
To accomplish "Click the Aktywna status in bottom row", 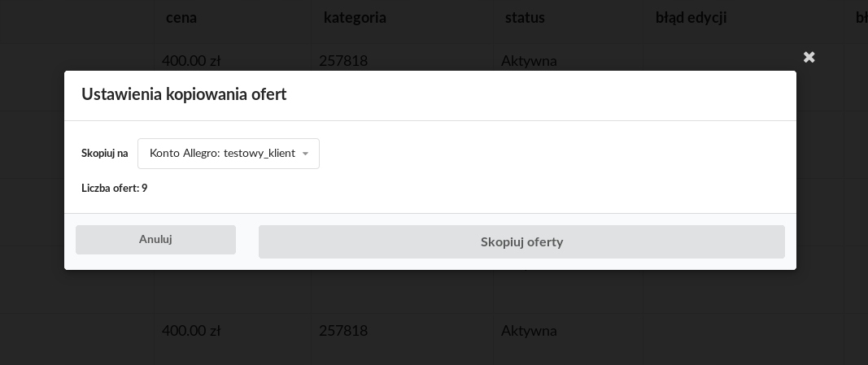I will (x=529, y=331).
